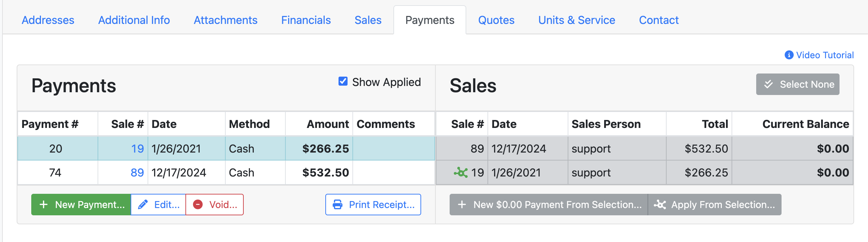The image size is (868, 242).
Task: Click the plus icon on New $0.00 Payment
Action: (x=462, y=205)
